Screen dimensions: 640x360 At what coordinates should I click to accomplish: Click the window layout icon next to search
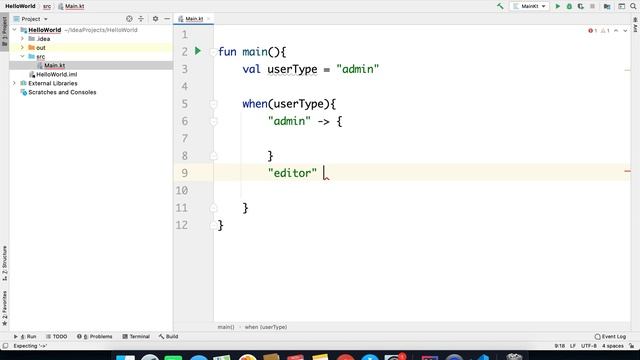[x=621, y=6]
